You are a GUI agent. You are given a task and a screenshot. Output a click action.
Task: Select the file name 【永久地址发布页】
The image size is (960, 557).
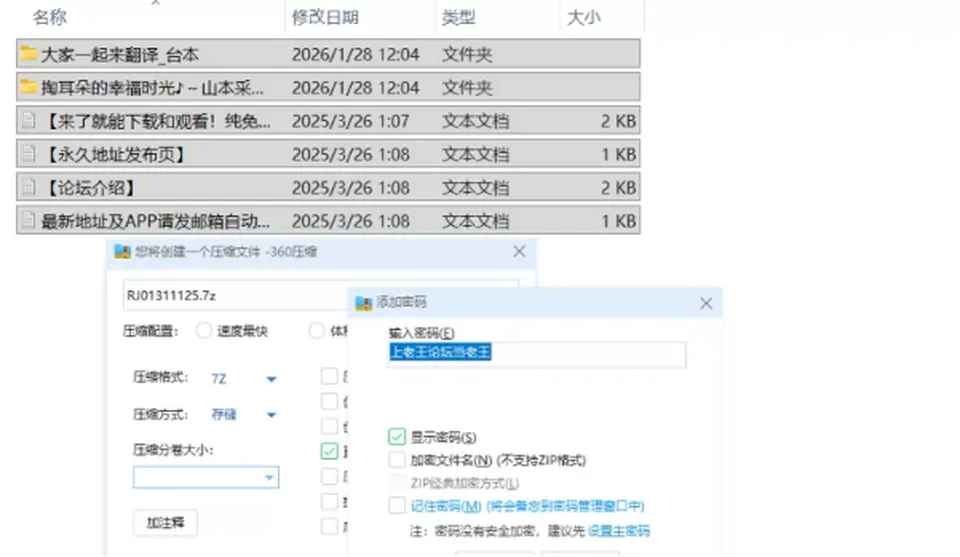[x=115, y=154]
